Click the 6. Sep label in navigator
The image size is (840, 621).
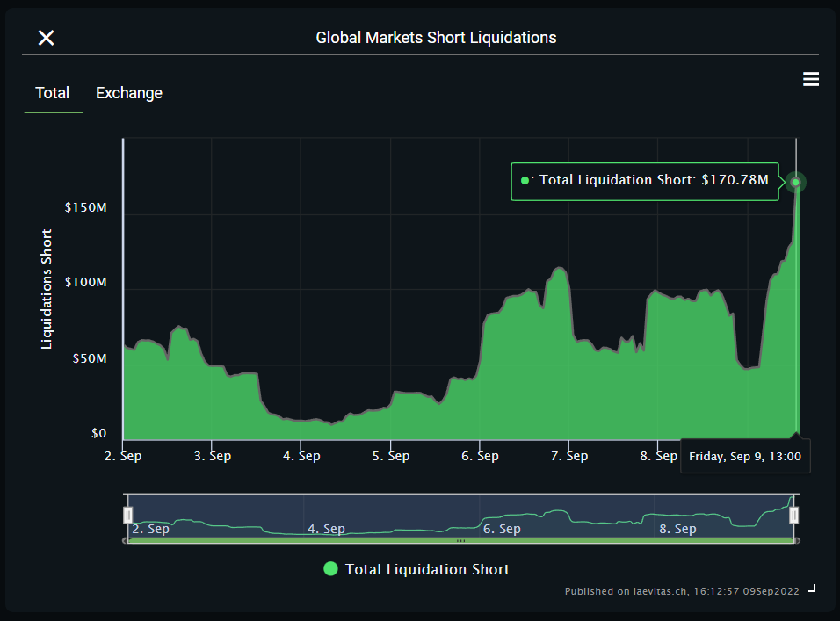point(502,529)
